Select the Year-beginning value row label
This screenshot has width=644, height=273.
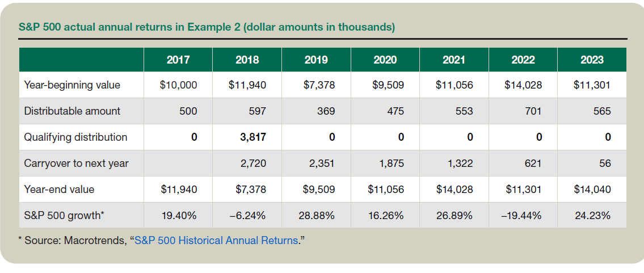click(72, 85)
